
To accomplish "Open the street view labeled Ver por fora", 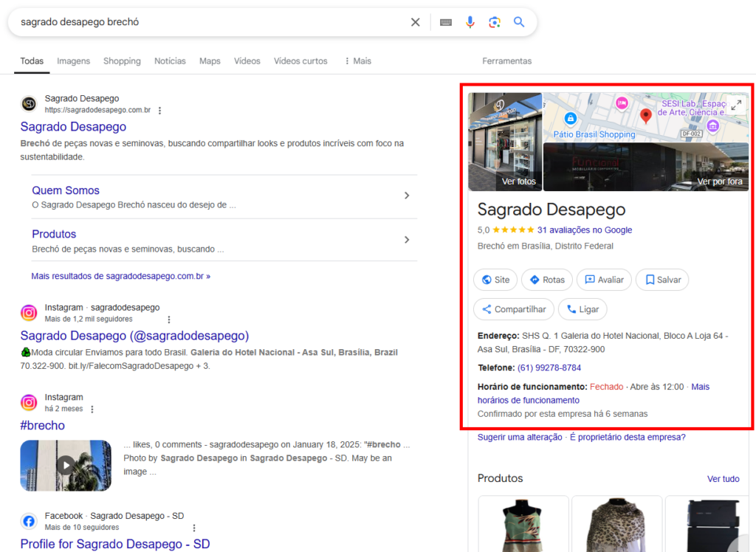I will tap(646, 167).
